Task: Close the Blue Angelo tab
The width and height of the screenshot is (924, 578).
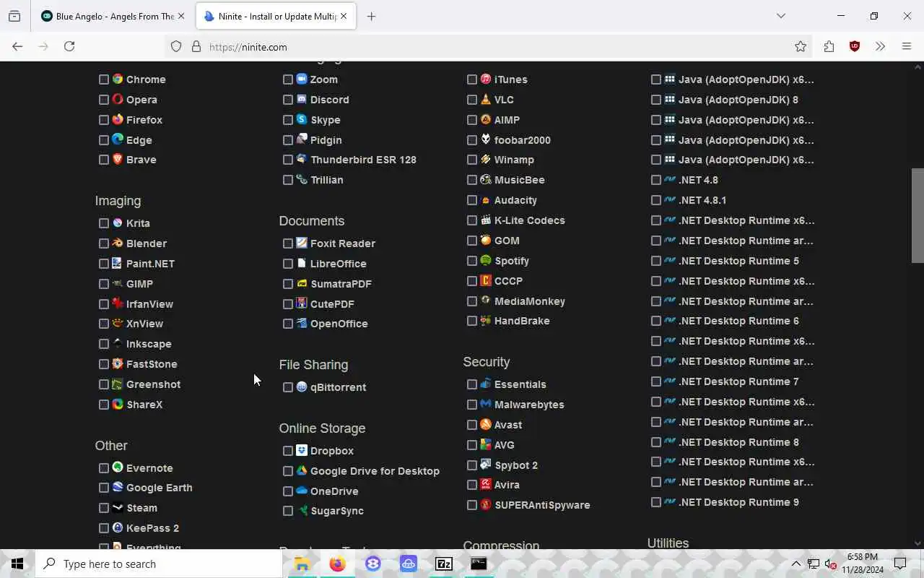Action: (181, 16)
